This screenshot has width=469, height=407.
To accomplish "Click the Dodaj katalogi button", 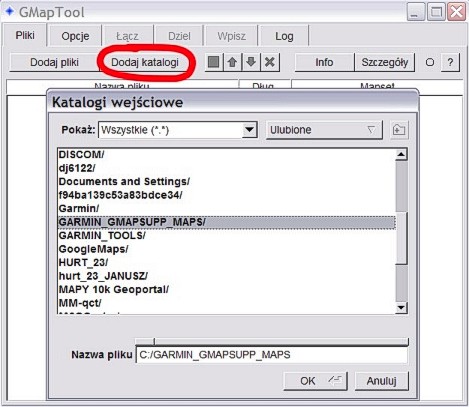I will coord(145,62).
